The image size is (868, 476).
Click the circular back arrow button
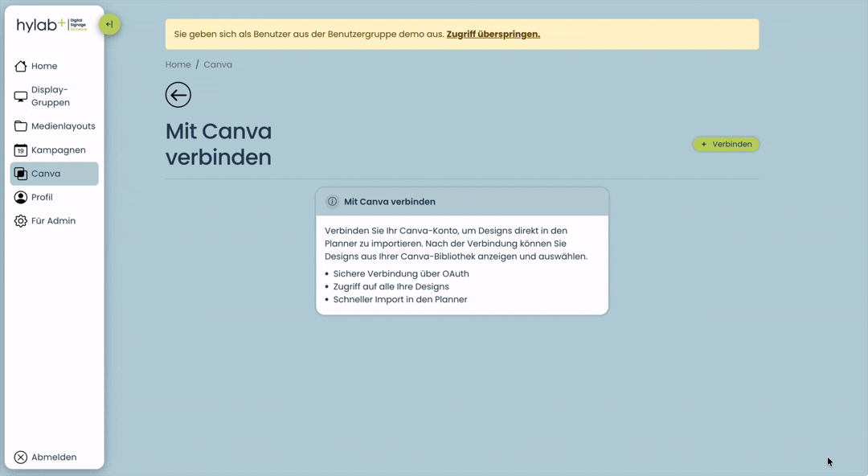pyautogui.click(x=178, y=94)
